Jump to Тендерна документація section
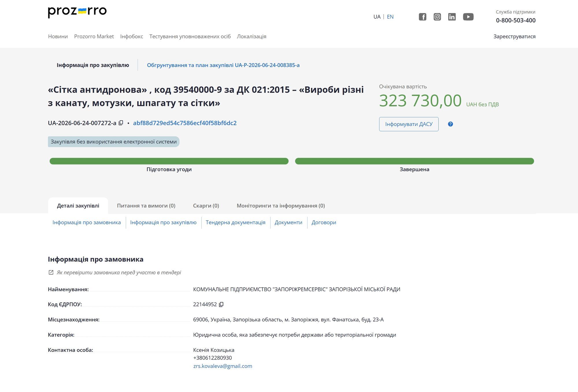 coord(236,222)
